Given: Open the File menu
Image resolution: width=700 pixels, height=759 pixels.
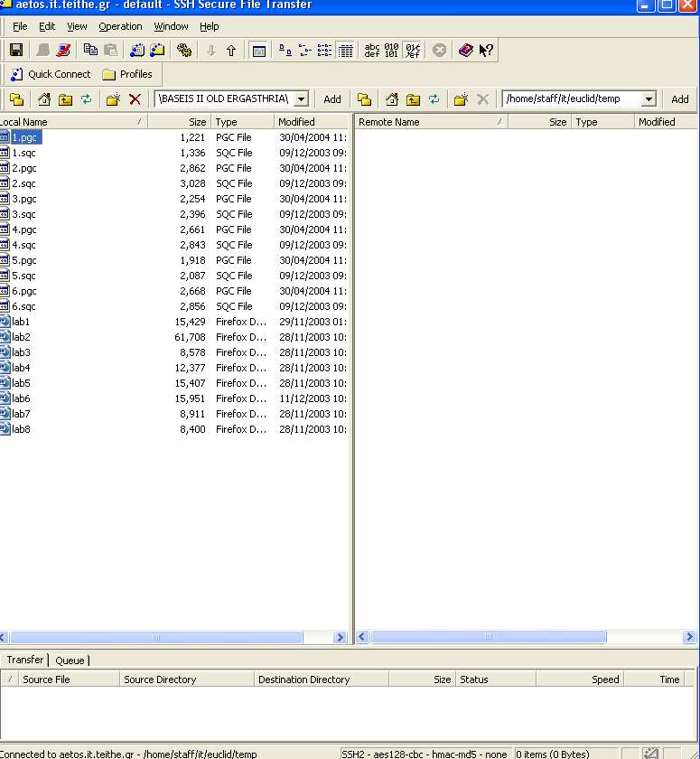Looking at the screenshot, I should point(20,26).
